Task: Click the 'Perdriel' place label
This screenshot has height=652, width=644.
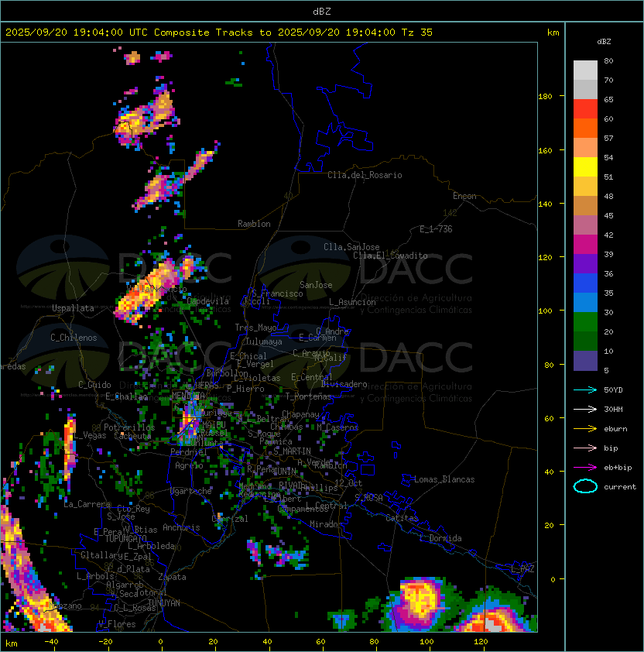Action: point(189,451)
